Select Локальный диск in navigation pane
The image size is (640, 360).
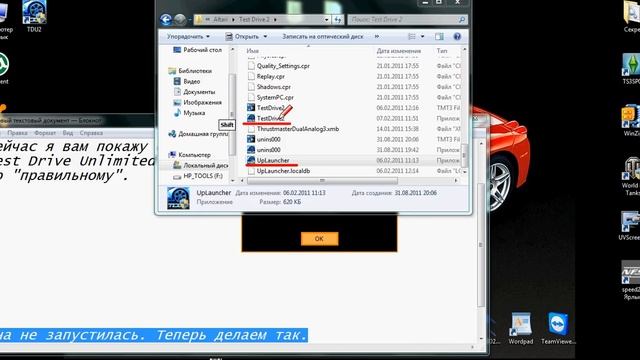[x=200, y=165]
